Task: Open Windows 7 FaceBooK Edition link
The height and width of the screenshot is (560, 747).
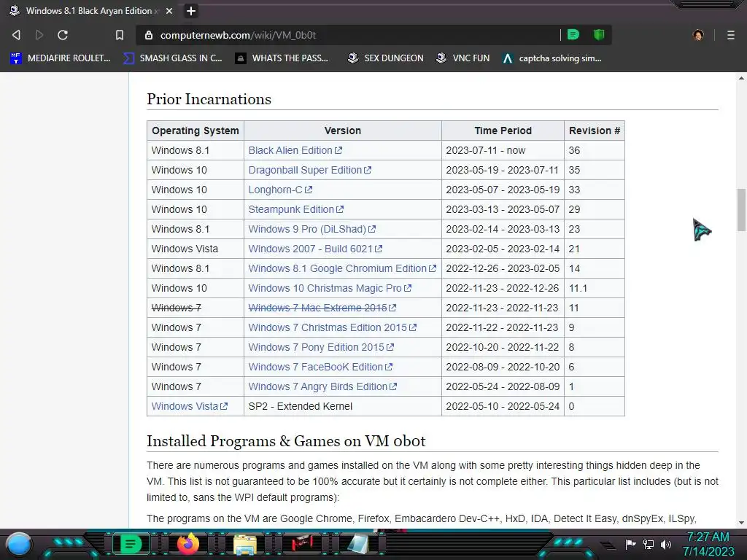Action: 320,367
